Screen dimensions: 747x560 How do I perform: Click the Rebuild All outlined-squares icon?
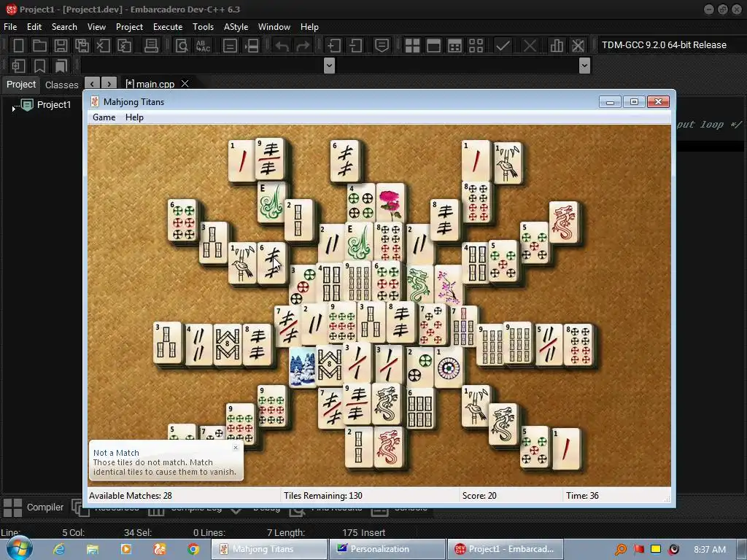point(476,46)
